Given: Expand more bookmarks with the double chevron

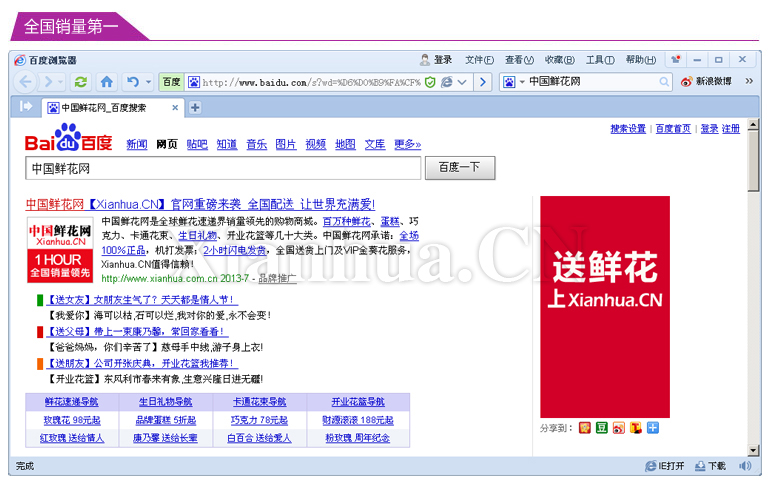Looking at the screenshot, I should pyautogui.click(x=749, y=81).
